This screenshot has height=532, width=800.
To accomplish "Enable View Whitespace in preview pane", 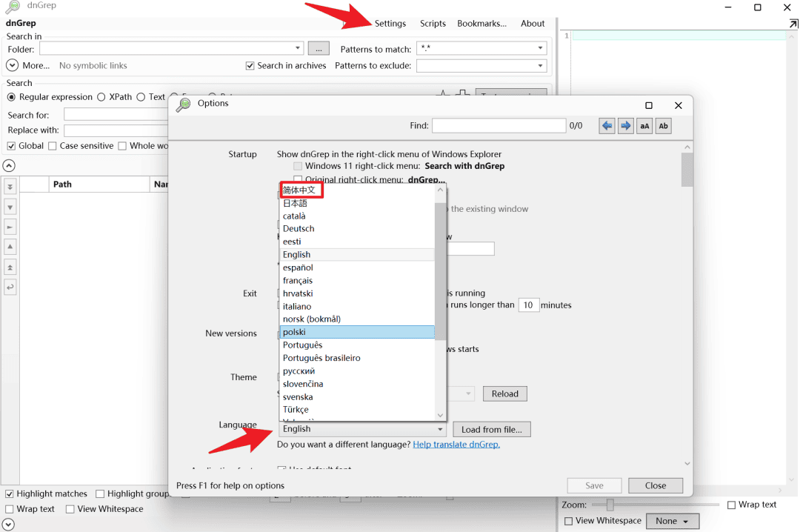I will (x=568, y=521).
